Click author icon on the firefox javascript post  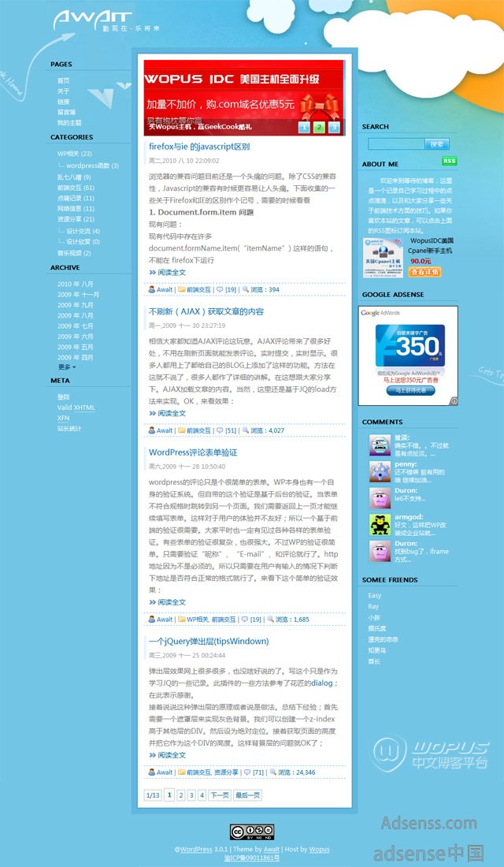pyautogui.click(x=151, y=289)
